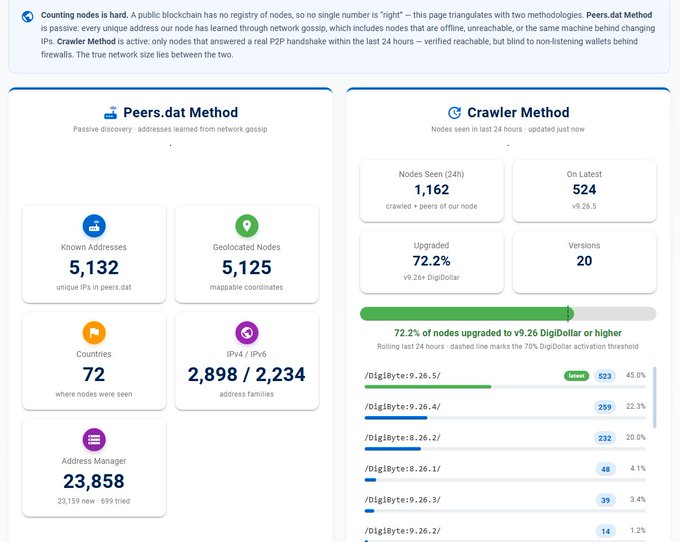Click the upgraded nodes green progress bar

point(467,314)
